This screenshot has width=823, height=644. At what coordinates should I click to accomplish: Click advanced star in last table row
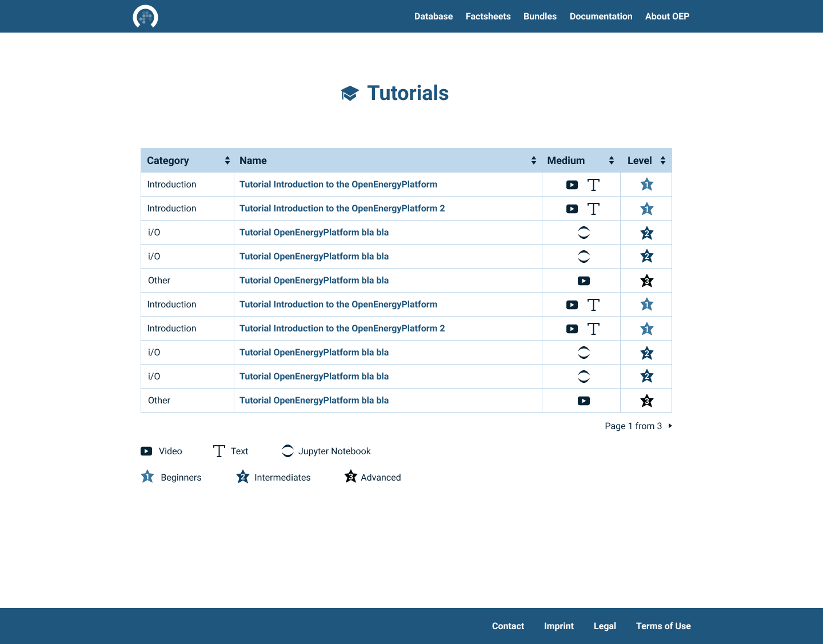click(646, 401)
